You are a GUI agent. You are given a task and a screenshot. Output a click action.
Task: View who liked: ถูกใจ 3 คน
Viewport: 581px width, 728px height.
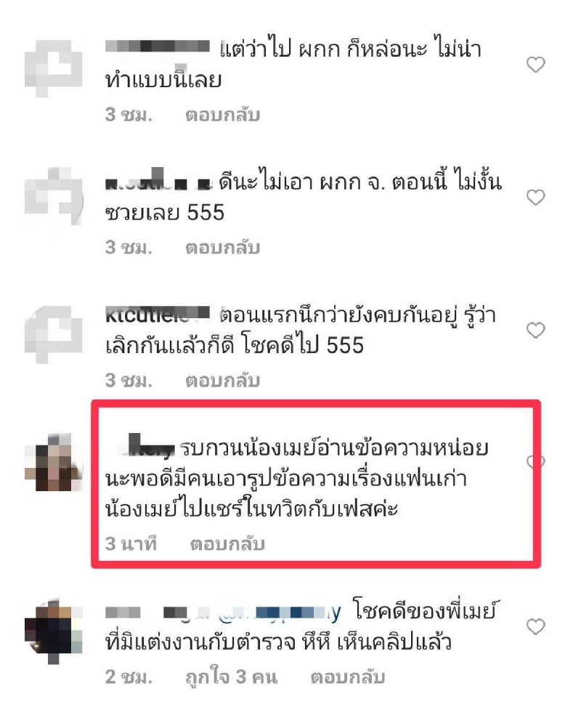tap(231, 677)
